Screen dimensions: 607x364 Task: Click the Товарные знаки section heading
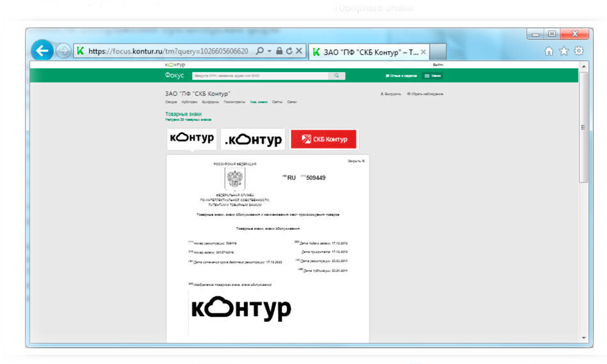[183, 114]
